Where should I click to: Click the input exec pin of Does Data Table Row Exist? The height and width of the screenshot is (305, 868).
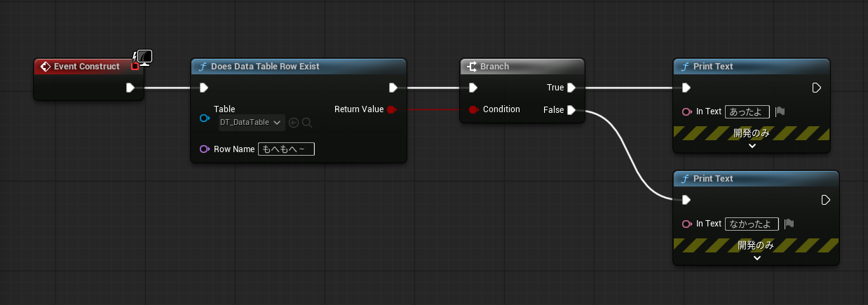coord(203,88)
